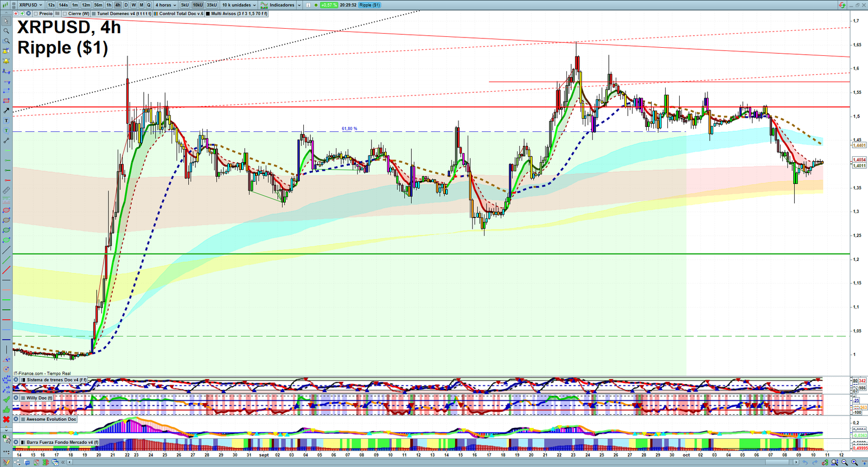This screenshot has height=467, width=868.
Task: Select the 5kU units button
Action: [185, 5]
